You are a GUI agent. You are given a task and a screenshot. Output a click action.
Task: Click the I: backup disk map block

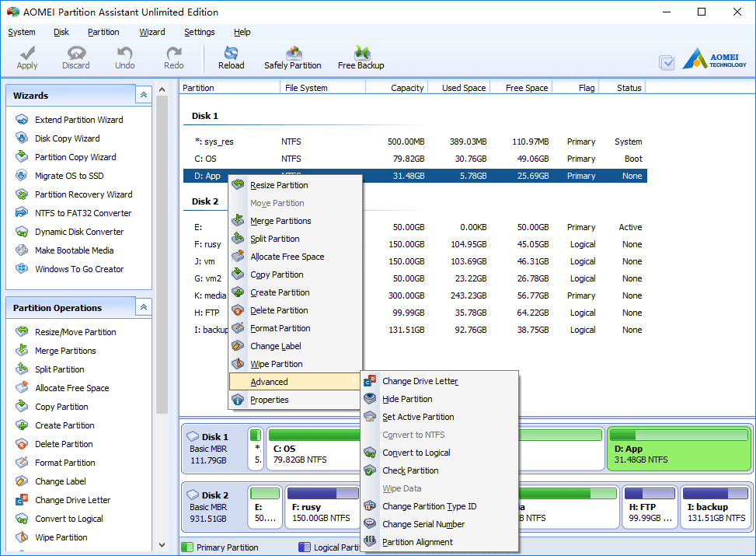[x=716, y=507]
